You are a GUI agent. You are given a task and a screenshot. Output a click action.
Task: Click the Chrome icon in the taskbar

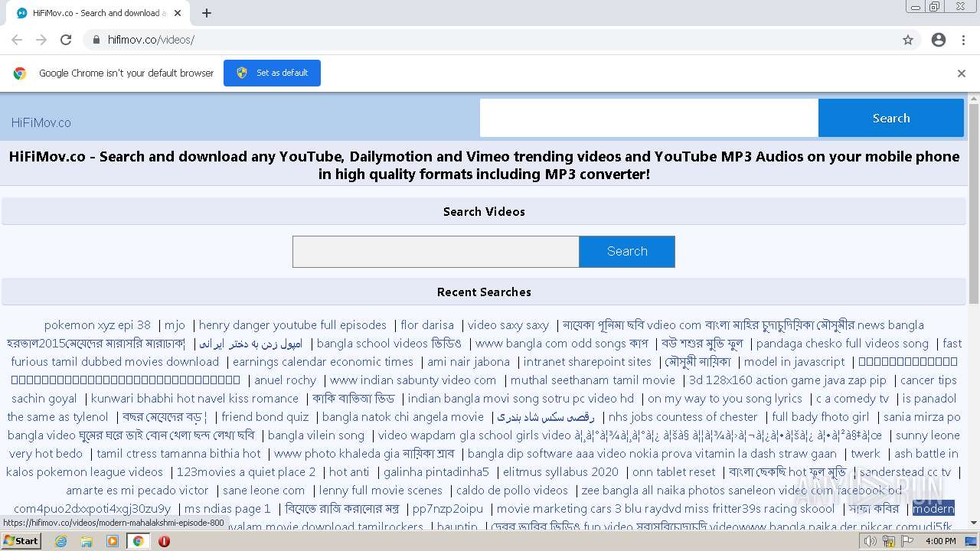coord(138,541)
